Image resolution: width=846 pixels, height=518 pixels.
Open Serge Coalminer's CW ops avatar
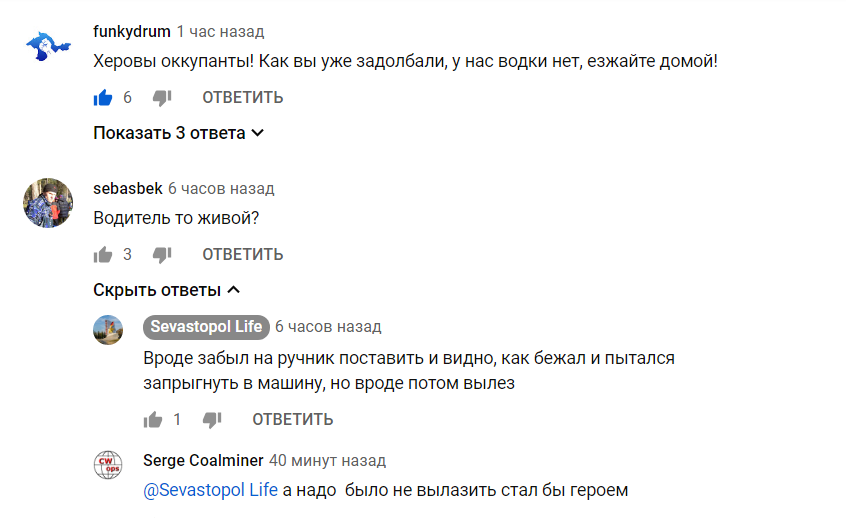[108, 465]
